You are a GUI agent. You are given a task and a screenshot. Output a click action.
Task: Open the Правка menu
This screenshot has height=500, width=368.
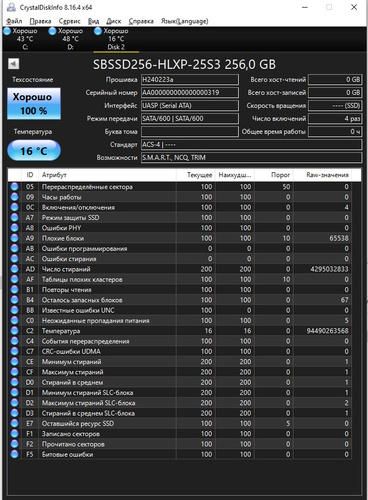pos(40,21)
